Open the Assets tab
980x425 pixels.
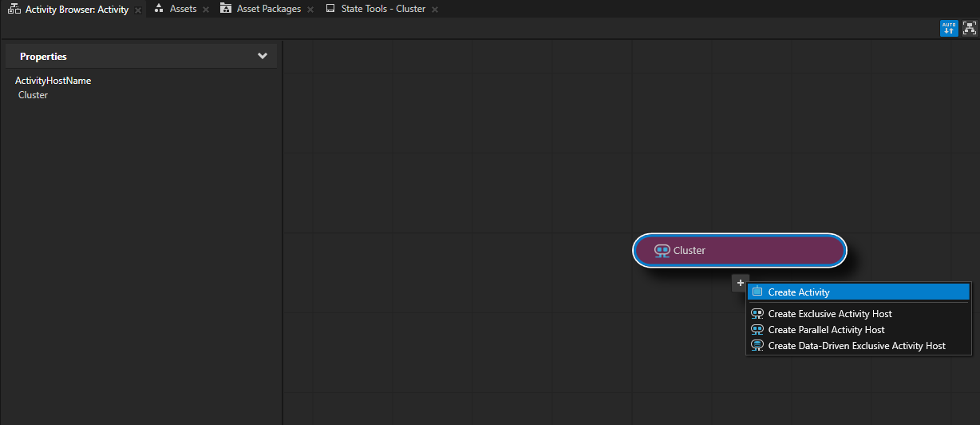(x=183, y=9)
